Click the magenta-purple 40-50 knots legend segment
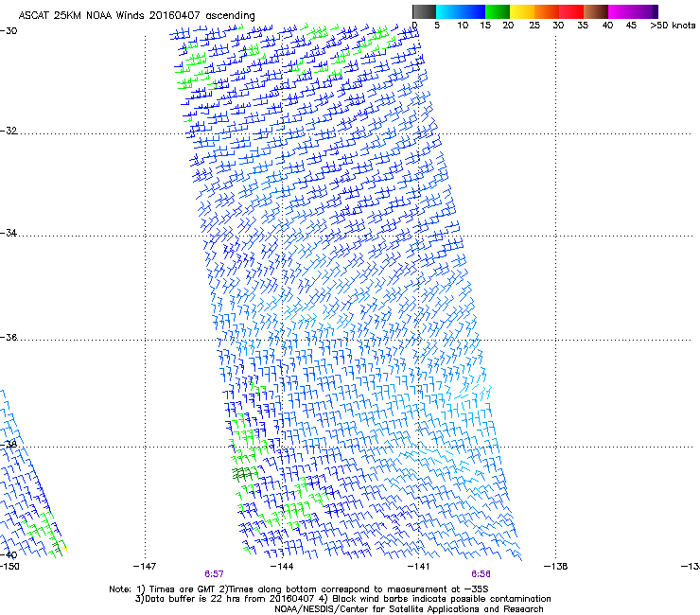Image resolution: width=700 pixels, height=615 pixels. coord(633,11)
